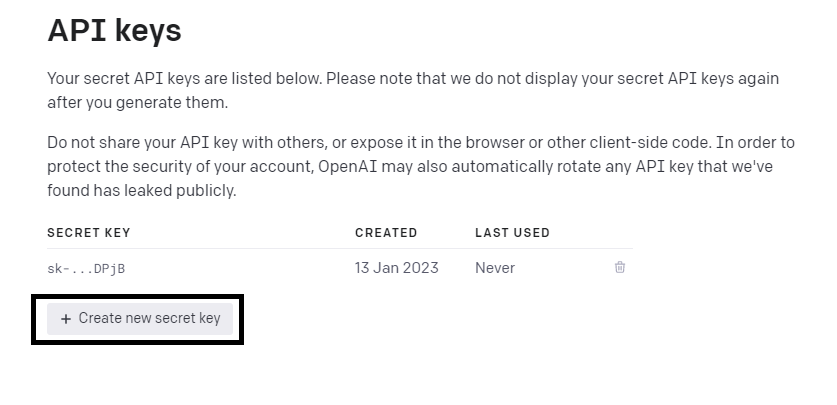Click the plus icon beside Create new secret key

tap(66, 318)
